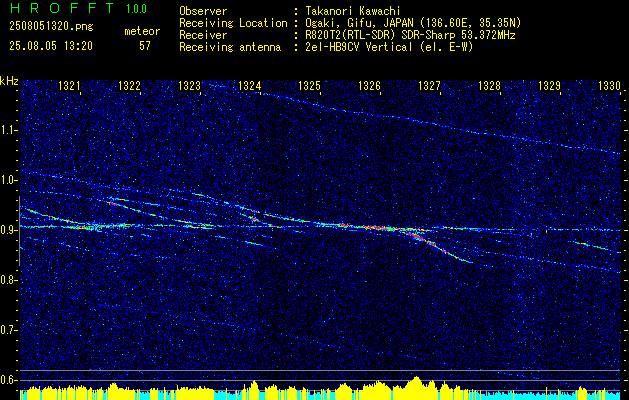Click the 1327 time marker
The image size is (629, 400).
(430, 86)
